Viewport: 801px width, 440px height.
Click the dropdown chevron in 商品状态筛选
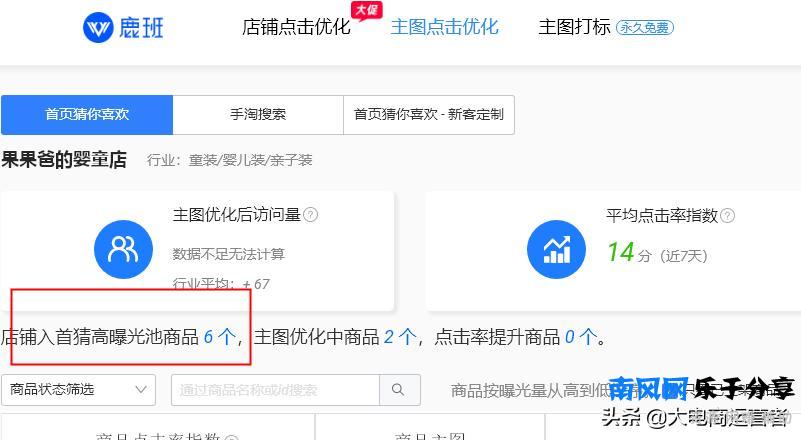[141, 389]
